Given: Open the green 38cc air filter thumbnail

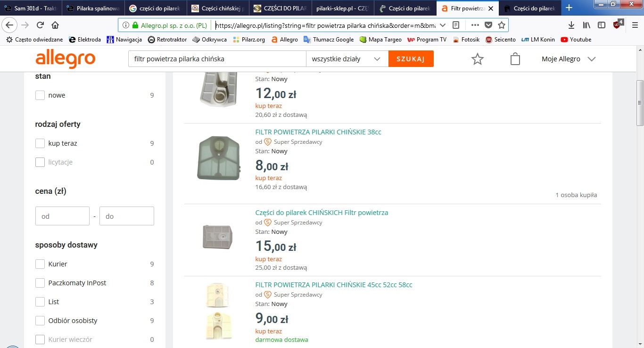Looking at the screenshot, I should tap(219, 157).
